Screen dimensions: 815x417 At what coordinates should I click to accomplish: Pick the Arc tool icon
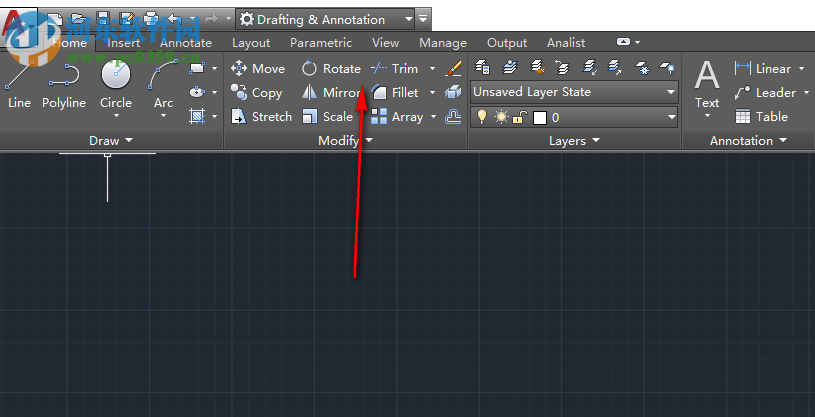[163, 76]
